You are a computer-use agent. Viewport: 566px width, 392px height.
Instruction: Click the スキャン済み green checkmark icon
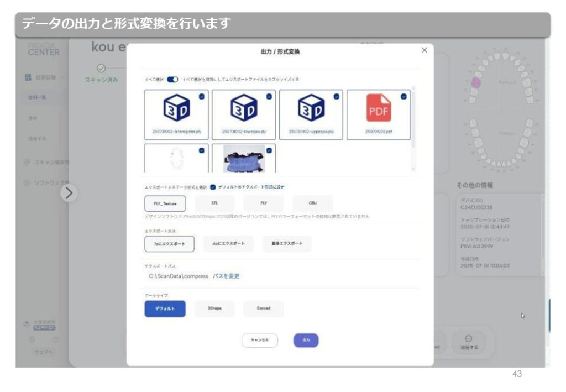101,69
